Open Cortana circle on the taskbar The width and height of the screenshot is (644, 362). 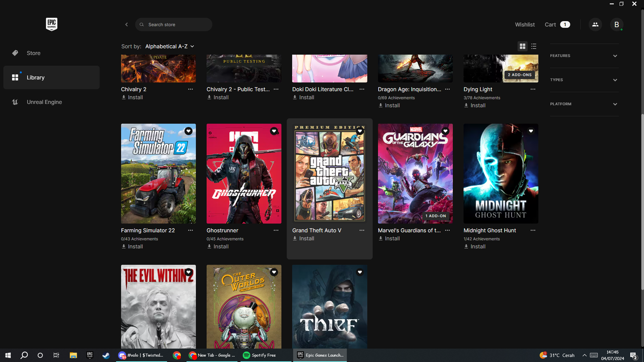click(40, 355)
